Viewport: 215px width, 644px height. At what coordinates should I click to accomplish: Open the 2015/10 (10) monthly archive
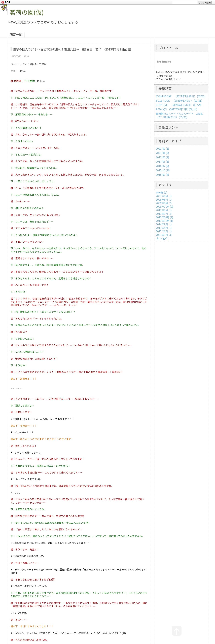click(x=163, y=170)
